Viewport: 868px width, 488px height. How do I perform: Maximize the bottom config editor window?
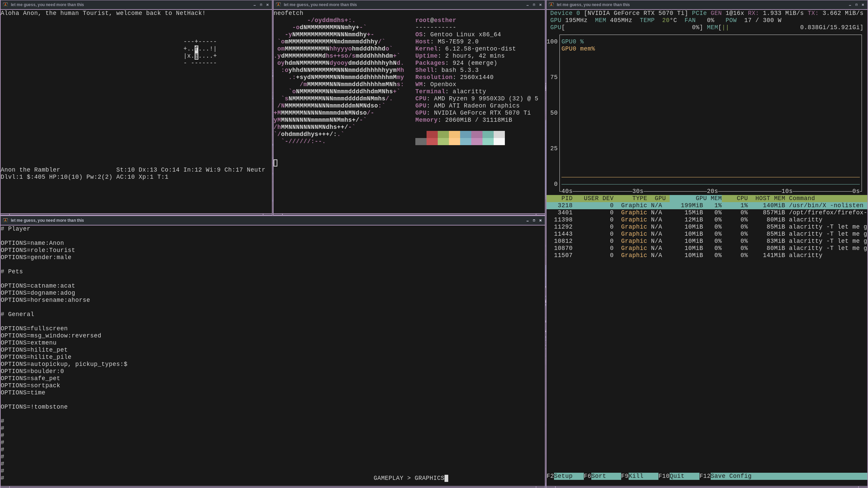(x=534, y=220)
